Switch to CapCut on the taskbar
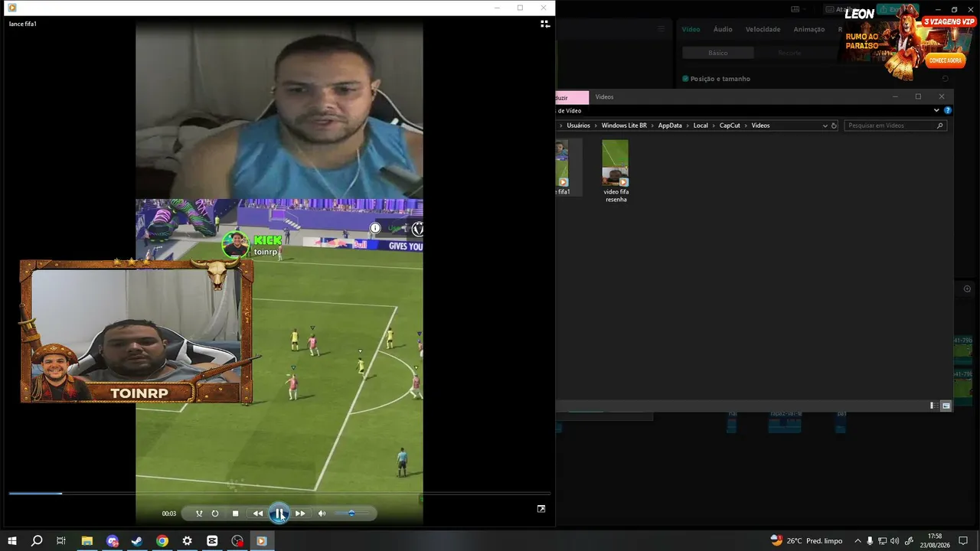The width and height of the screenshot is (980, 551). tap(212, 541)
